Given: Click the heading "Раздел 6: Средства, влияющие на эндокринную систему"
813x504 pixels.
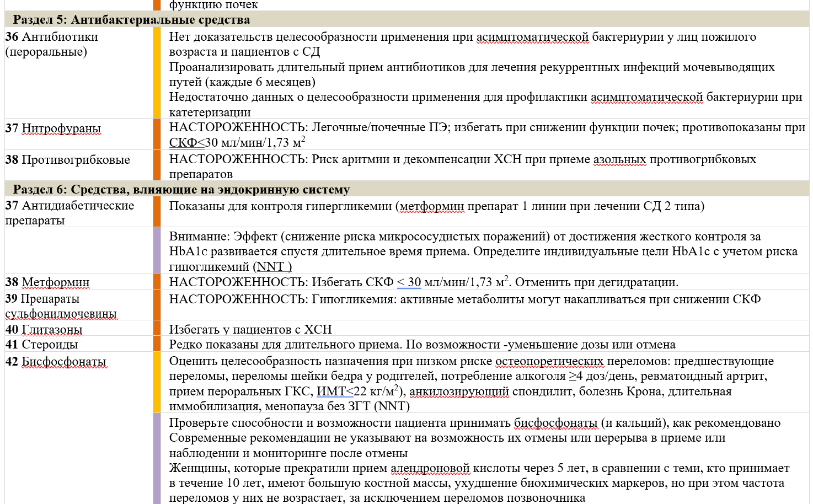Looking at the screenshot, I should (181, 190).
